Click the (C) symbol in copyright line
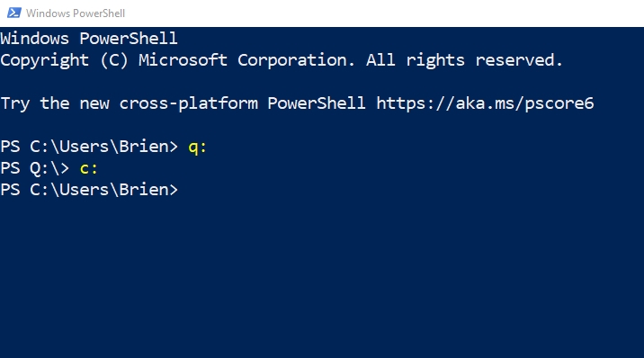 click(113, 60)
